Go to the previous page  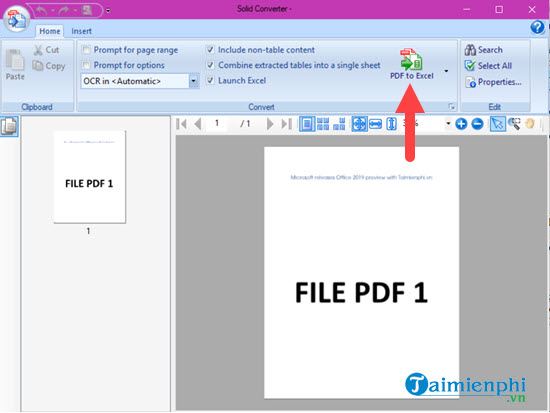(198, 124)
